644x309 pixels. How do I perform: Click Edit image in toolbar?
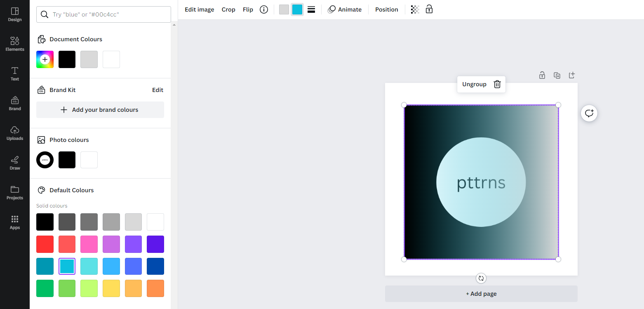[x=200, y=9]
